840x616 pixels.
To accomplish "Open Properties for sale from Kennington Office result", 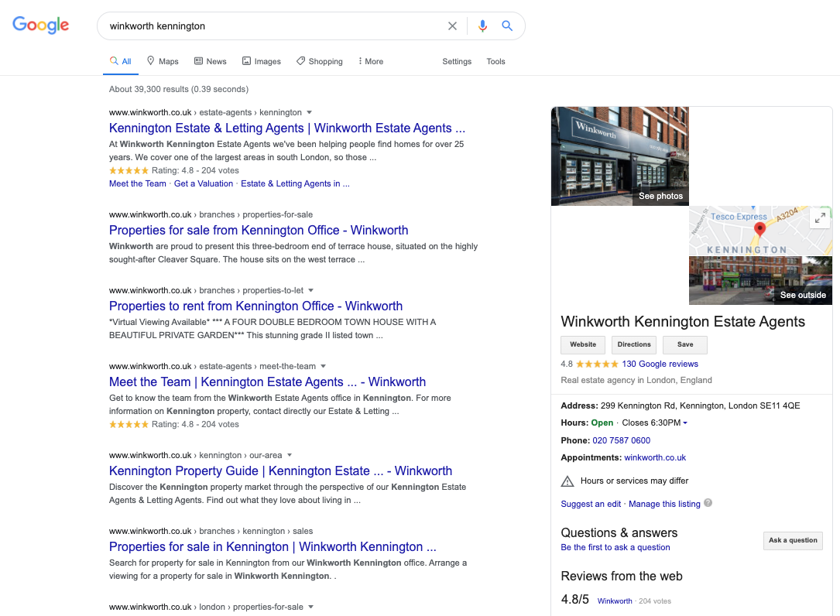I will pos(259,231).
